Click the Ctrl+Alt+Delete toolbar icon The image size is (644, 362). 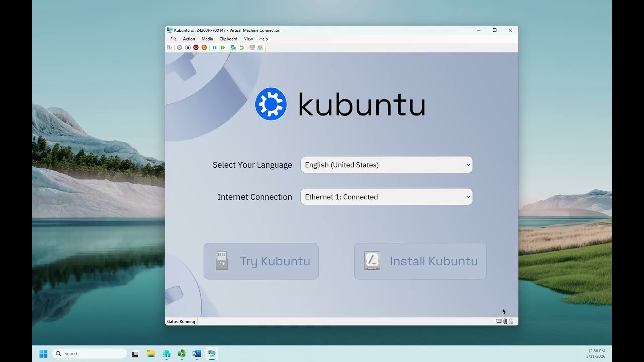coord(170,48)
